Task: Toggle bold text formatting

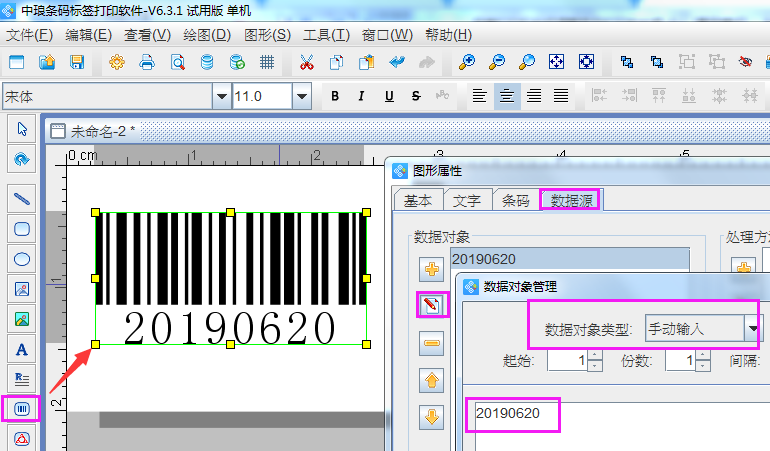Action: click(x=335, y=96)
